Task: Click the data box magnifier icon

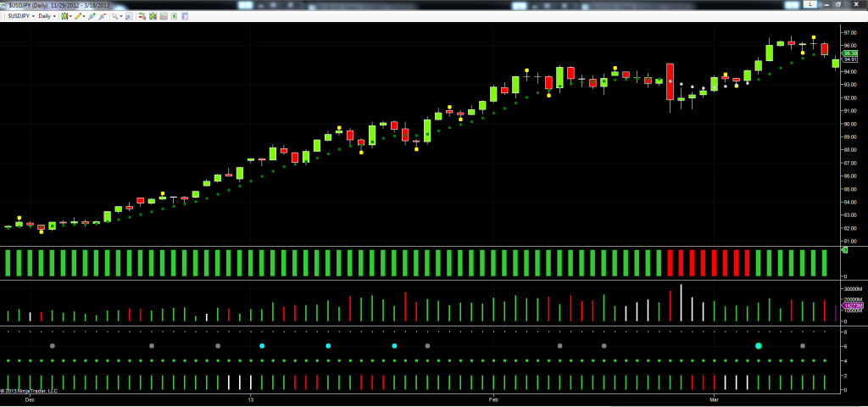Action: (129, 16)
